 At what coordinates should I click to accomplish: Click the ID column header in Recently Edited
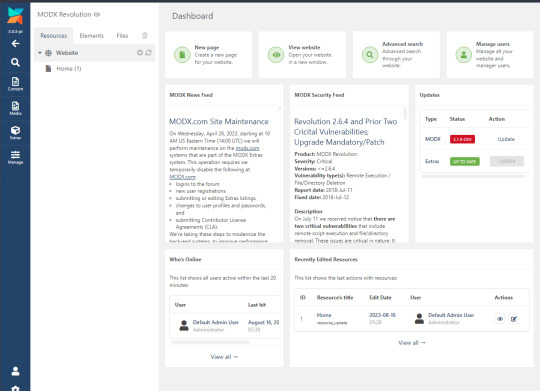pos(303,297)
